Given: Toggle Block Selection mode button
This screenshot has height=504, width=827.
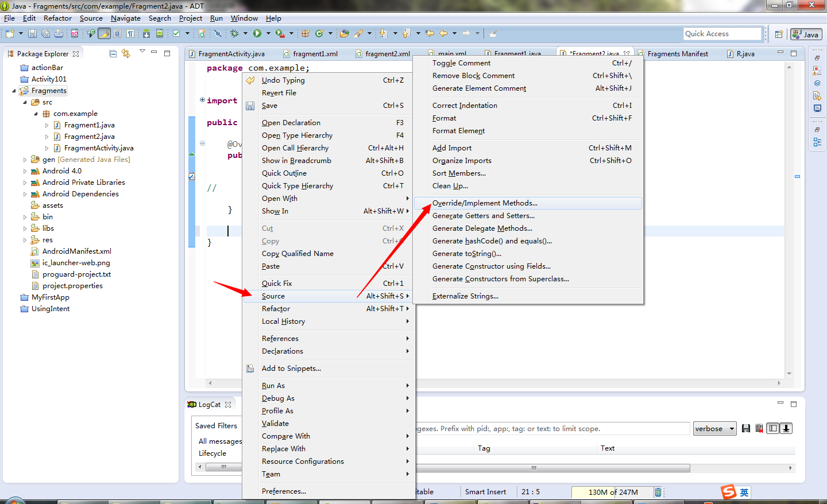Looking at the screenshot, I should tap(117, 34).
